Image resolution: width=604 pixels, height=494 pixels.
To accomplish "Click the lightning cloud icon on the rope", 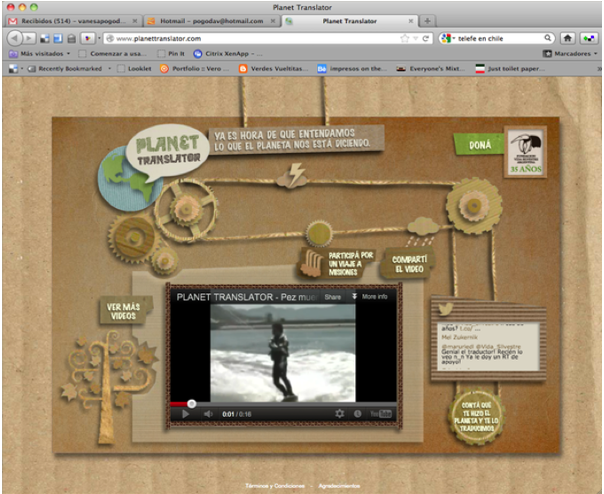I will (292, 176).
